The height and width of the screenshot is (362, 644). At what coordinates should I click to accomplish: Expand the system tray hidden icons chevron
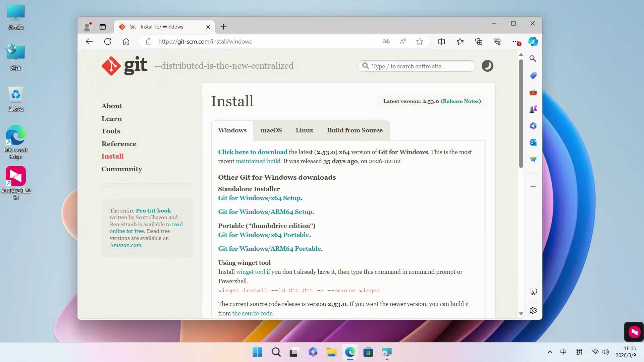550,352
